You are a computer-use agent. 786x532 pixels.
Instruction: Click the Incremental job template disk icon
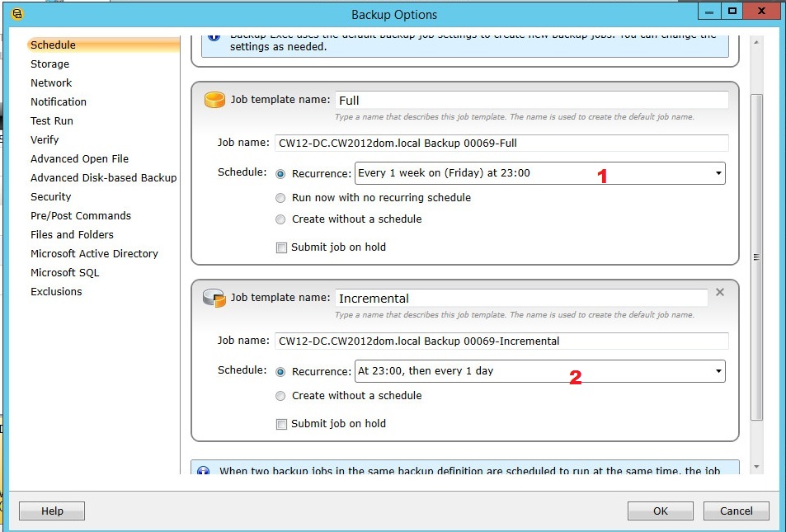pos(214,298)
